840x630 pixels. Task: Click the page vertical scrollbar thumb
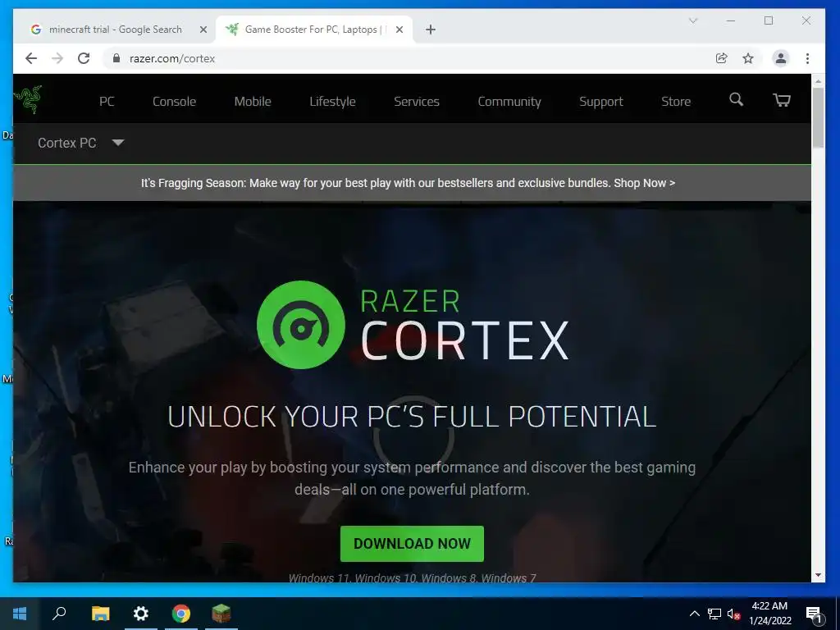click(818, 118)
